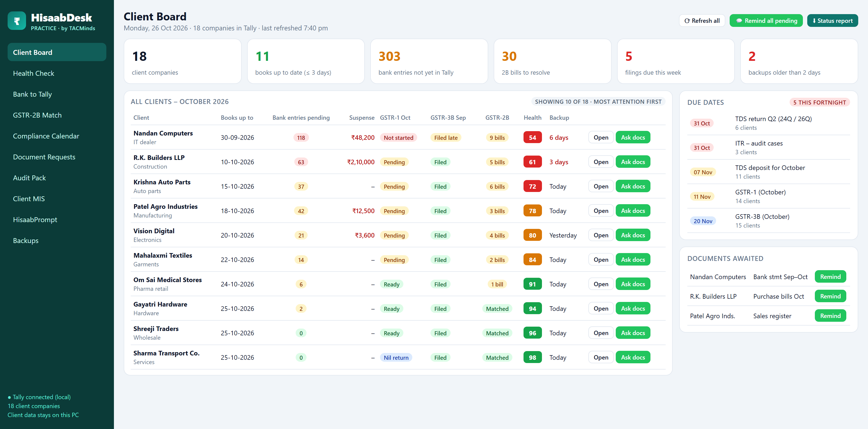This screenshot has width=868, height=429.
Task: Open Om Sai Medical Stores
Action: [601, 284]
